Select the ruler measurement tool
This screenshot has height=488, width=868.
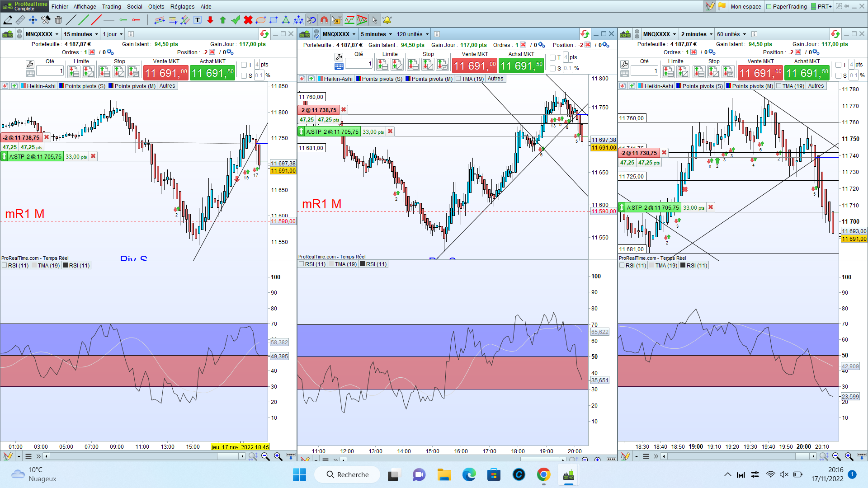[x=20, y=20]
